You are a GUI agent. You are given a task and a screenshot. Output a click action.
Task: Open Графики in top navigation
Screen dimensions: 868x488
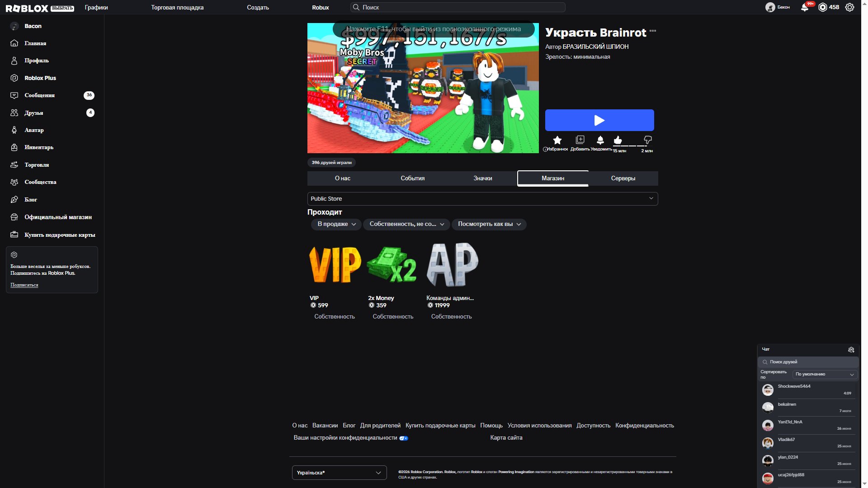coord(96,8)
